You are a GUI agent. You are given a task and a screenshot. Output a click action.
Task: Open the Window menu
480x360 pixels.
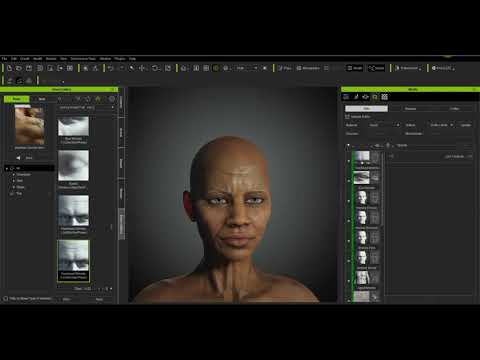coord(105,59)
